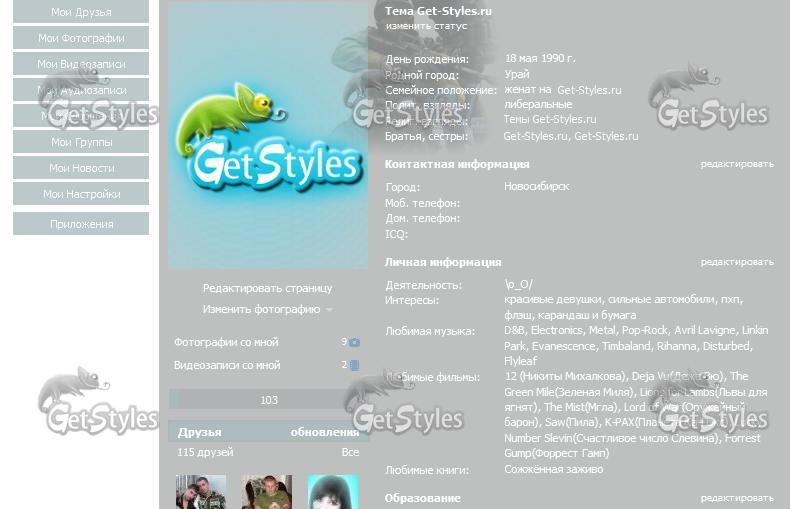
Task: Click редактировать beside Образование
Action: 736,498
